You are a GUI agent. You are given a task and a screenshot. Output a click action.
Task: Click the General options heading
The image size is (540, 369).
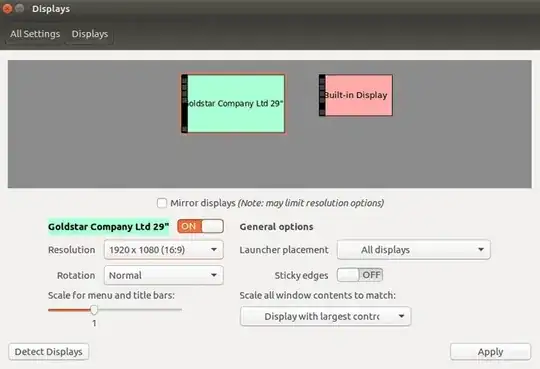point(277,227)
